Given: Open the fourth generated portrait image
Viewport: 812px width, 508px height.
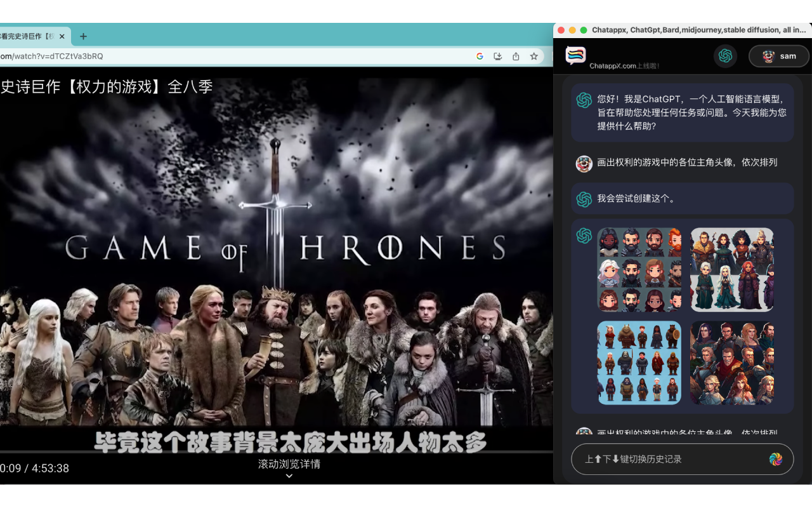Looking at the screenshot, I should coord(732,363).
